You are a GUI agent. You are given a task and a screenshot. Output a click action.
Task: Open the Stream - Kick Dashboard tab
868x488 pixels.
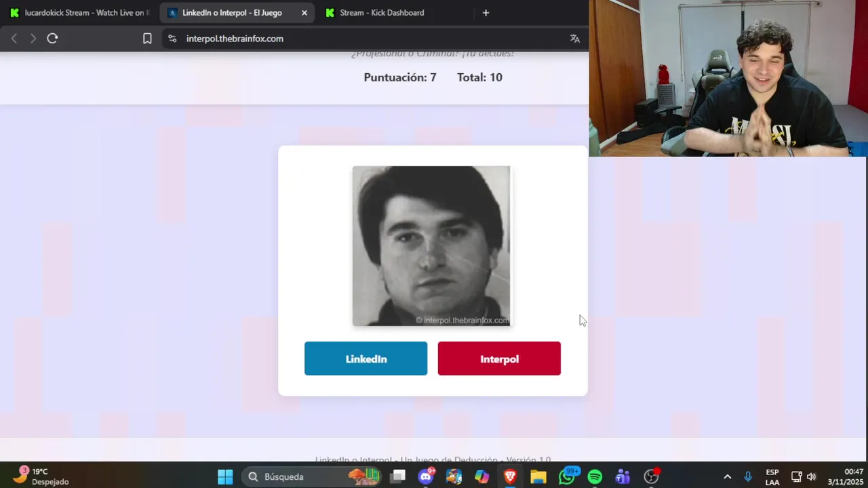(x=382, y=13)
